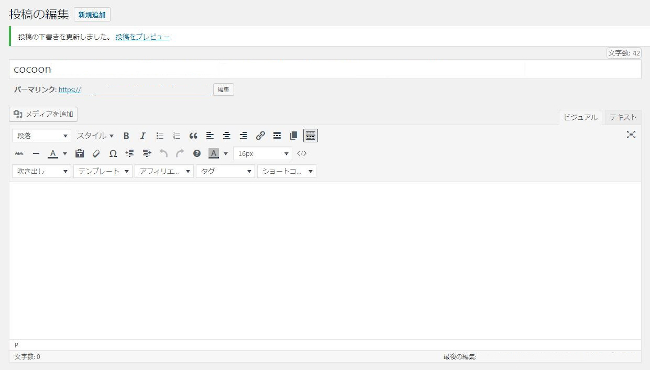Image resolution: width=650 pixels, height=370 pixels.
Task: Insert a bulleted list
Action: pos(160,136)
